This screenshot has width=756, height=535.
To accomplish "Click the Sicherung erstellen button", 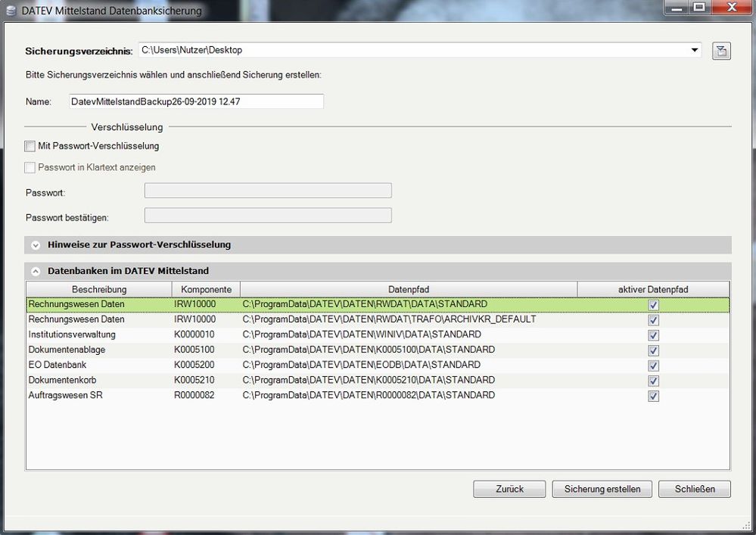I will [602, 489].
